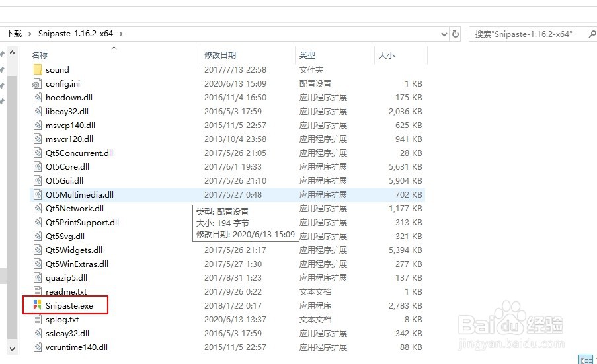Viewport: 597px width, 364px height.
Task: Select the splog.txt file name
Action: [62, 320]
